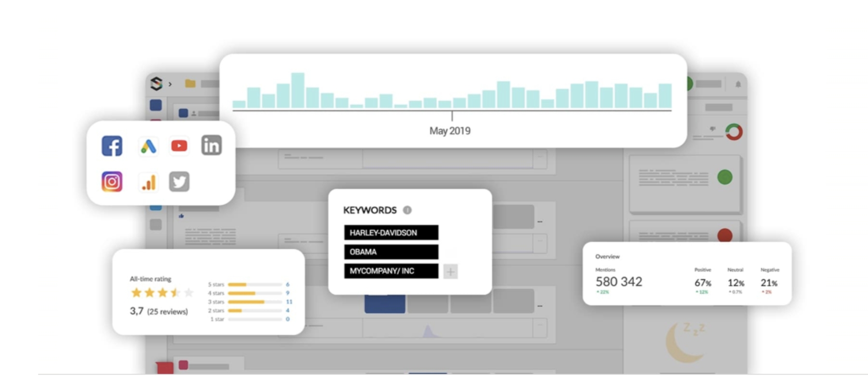Click the 5 stars rating bar
The image size is (868, 381).
(x=255, y=285)
